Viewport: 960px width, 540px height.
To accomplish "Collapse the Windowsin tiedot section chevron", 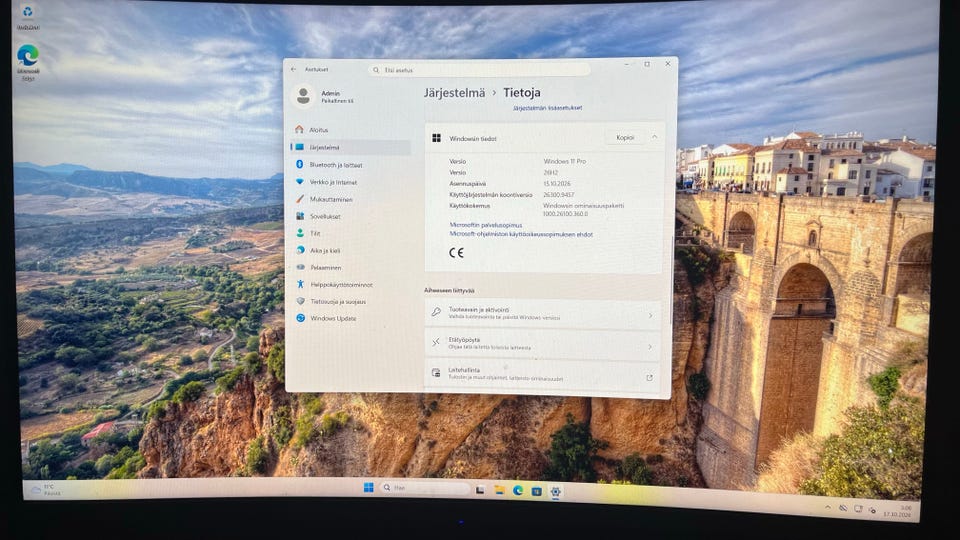I will click(654, 138).
